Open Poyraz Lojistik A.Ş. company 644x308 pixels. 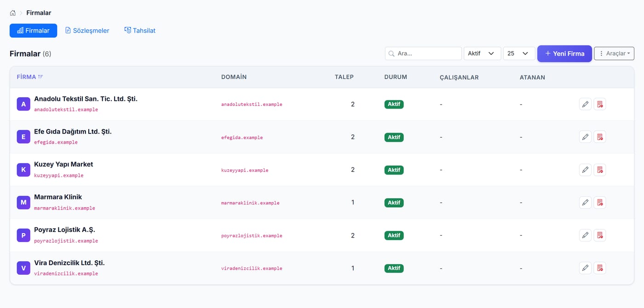tap(64, 229)
